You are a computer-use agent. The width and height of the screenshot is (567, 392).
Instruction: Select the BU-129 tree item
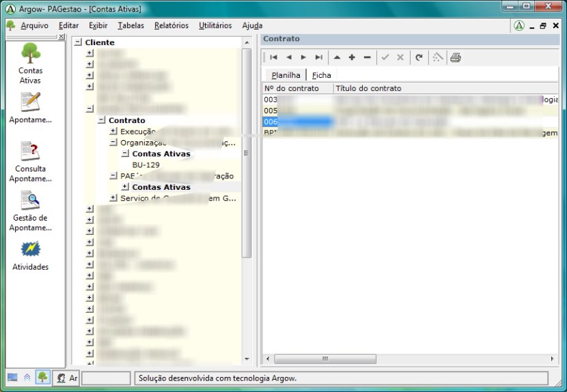click(146, 165)
